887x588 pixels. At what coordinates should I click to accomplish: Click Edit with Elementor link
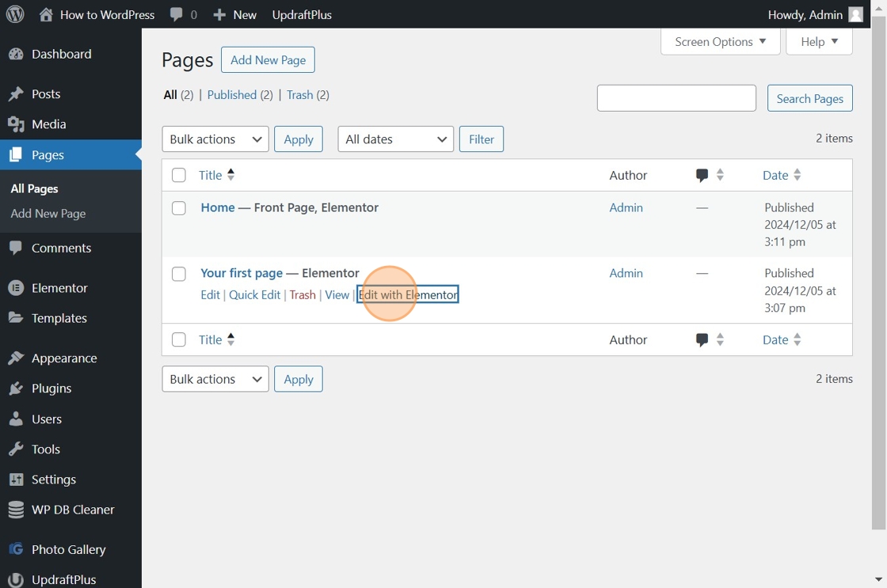(x=408, y=294)
